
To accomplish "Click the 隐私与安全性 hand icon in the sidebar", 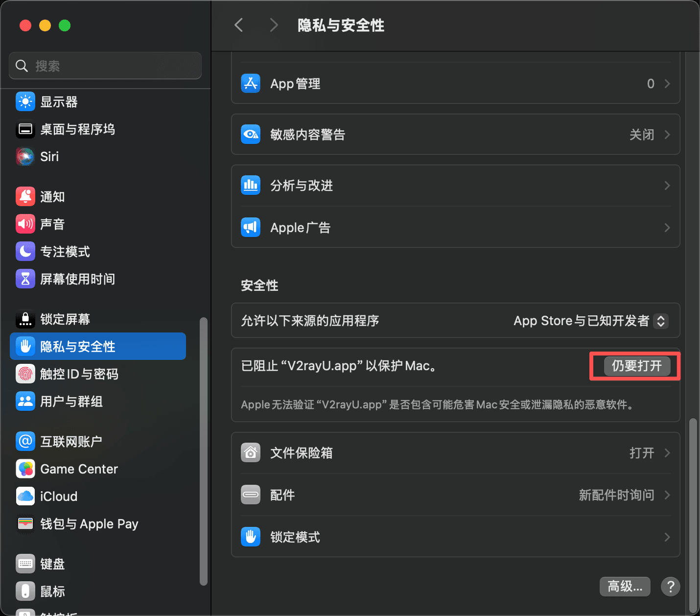I will (25, 347).
